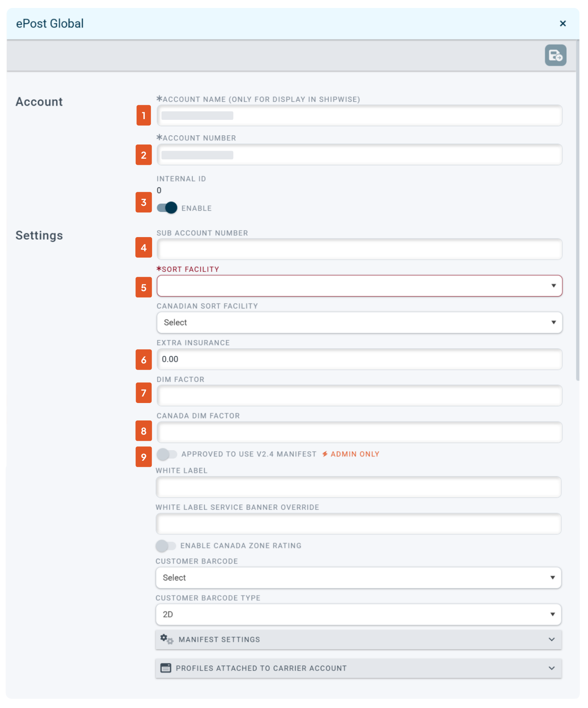Image resolution: width=588 pixels, height=708 pixels.
Task: Close the ePost Global dialog
Action: tap(563, 24)
